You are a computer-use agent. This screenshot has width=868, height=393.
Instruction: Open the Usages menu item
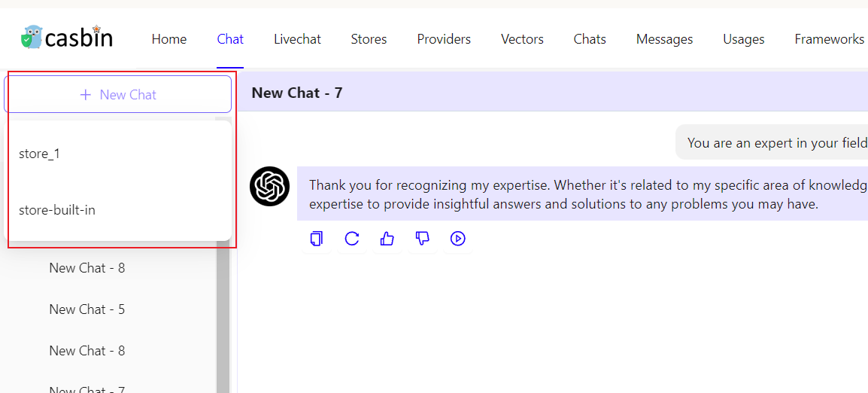coord(743,39)
